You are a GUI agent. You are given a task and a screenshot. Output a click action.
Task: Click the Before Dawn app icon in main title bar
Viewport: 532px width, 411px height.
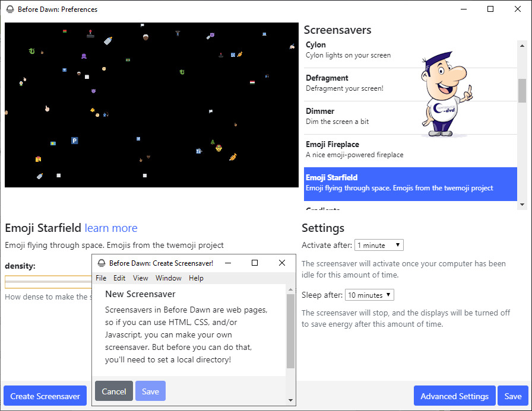[10, 9]
